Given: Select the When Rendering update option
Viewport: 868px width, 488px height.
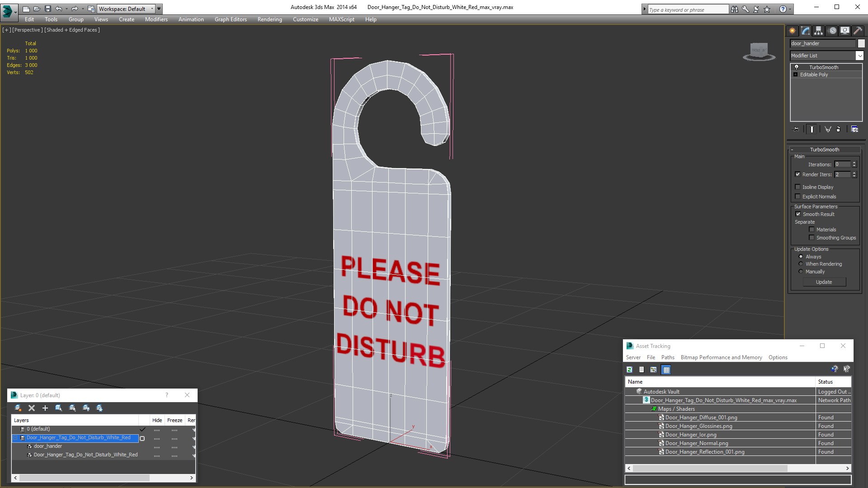Looking at the screenshot, I should [x=801, y=264].
